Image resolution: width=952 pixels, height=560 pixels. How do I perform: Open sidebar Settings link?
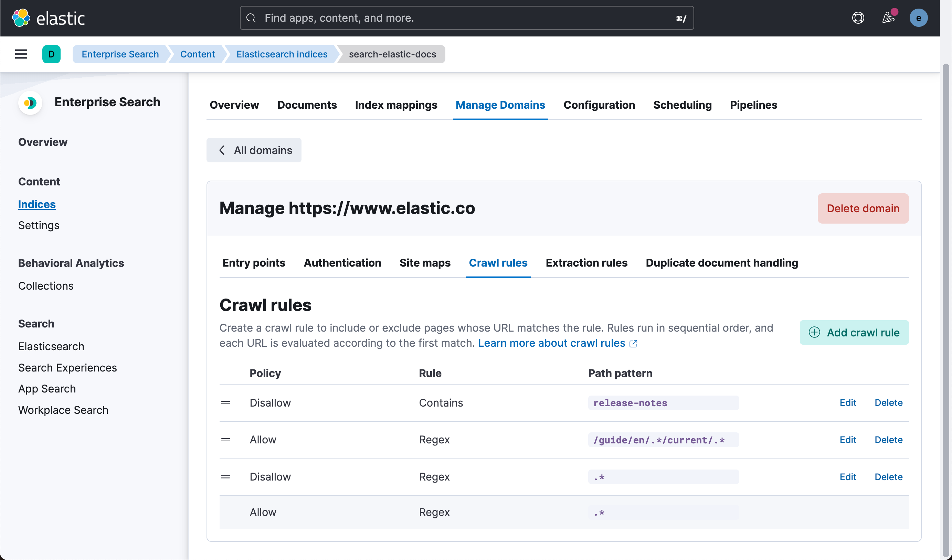tap(39, 225)
